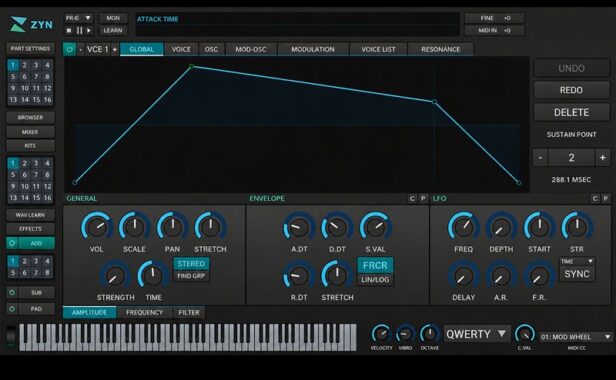Select the envelope start node at bottom left
This screenshot has width=616, height=380.
click(x=75, y=182)
